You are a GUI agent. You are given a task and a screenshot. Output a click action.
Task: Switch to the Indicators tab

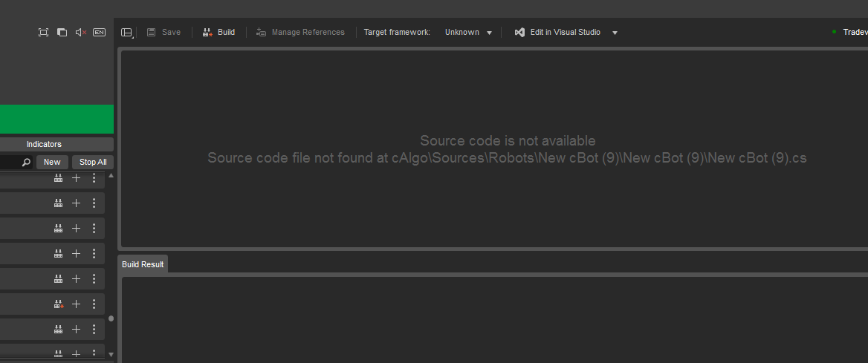pos(44,144)
